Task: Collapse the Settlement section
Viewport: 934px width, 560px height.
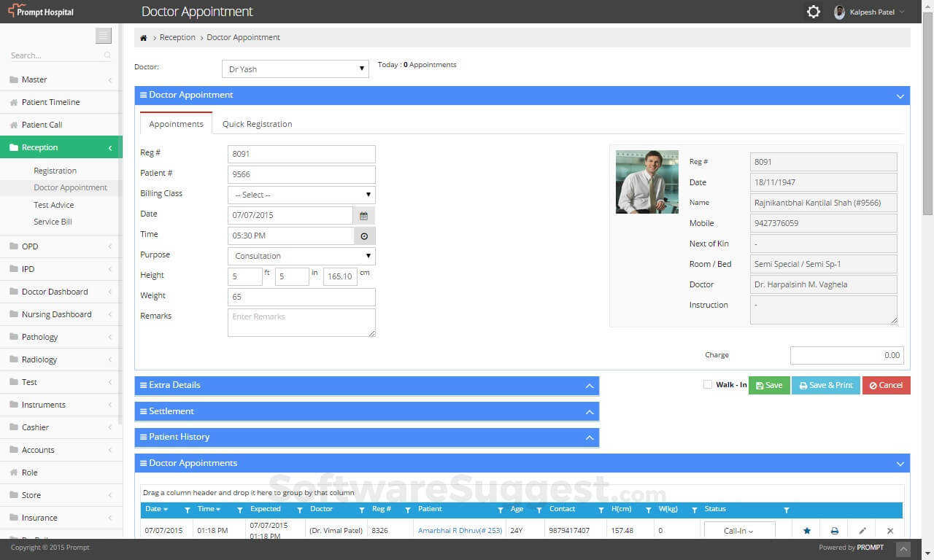Action: tap(590, 411)
